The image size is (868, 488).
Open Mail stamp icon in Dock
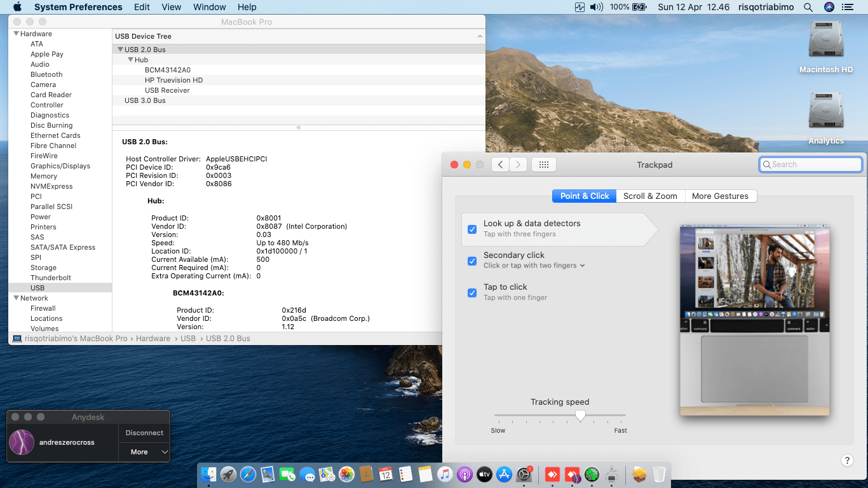268,474
